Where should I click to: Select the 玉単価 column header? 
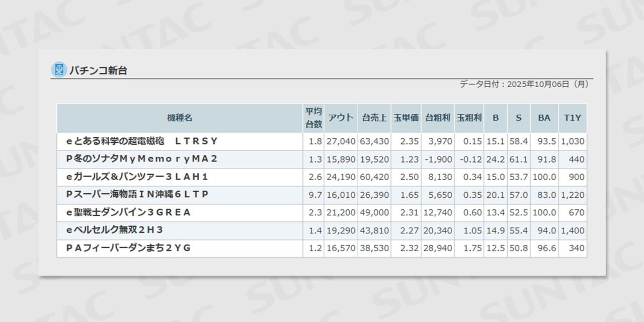tap(406, 118)
